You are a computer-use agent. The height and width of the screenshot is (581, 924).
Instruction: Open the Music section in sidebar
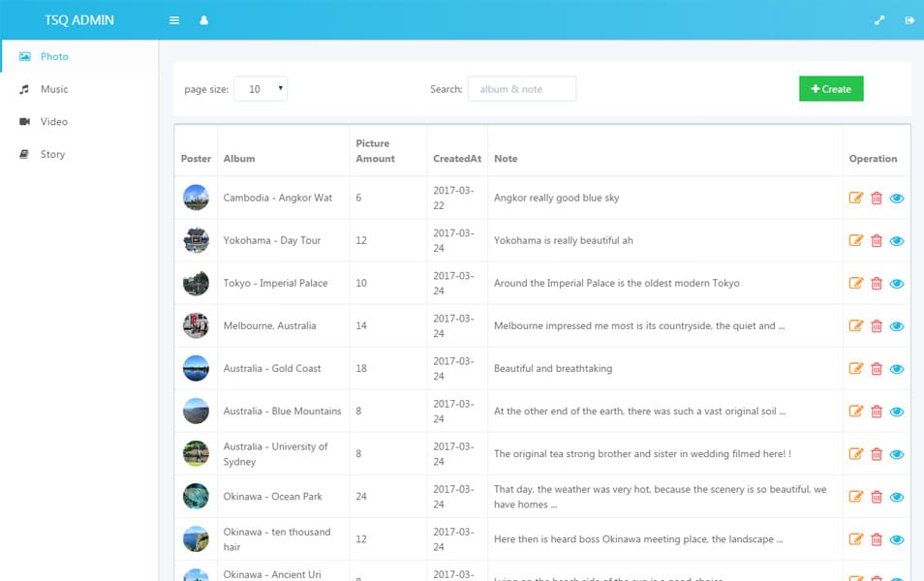click(54, 89)
